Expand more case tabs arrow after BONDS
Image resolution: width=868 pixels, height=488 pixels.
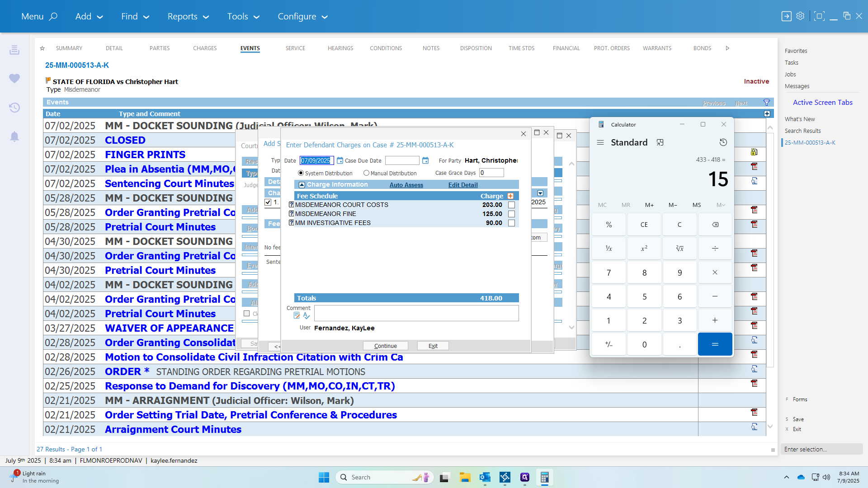pyautogui.click(x=727, y=48)
